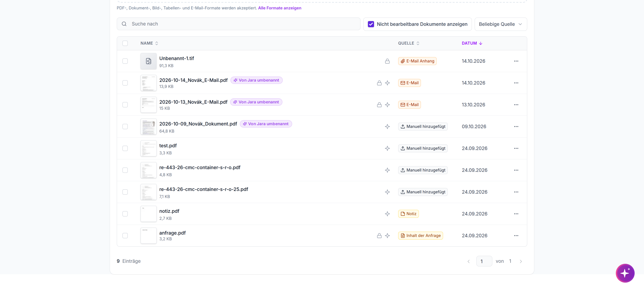Click Von Jara umbenannt badge on 2026-10-09 file
Viewport: 644px width, 292px height.
266,124
